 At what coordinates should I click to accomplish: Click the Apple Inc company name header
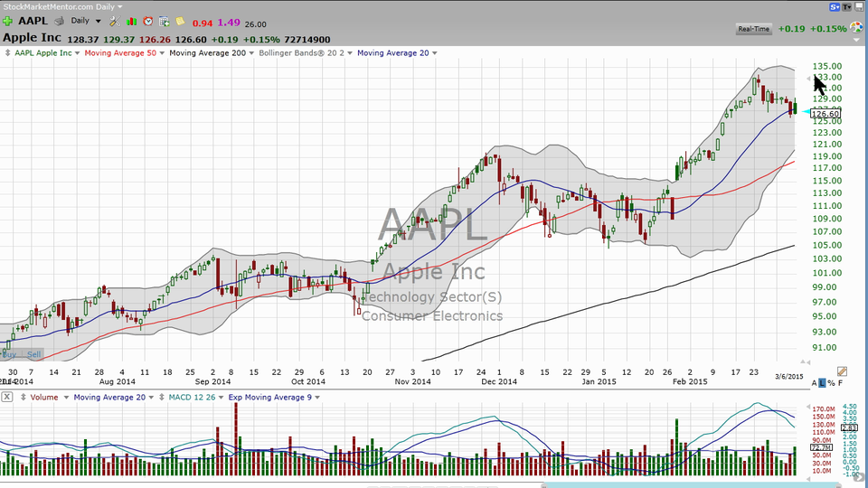(33, 38)
